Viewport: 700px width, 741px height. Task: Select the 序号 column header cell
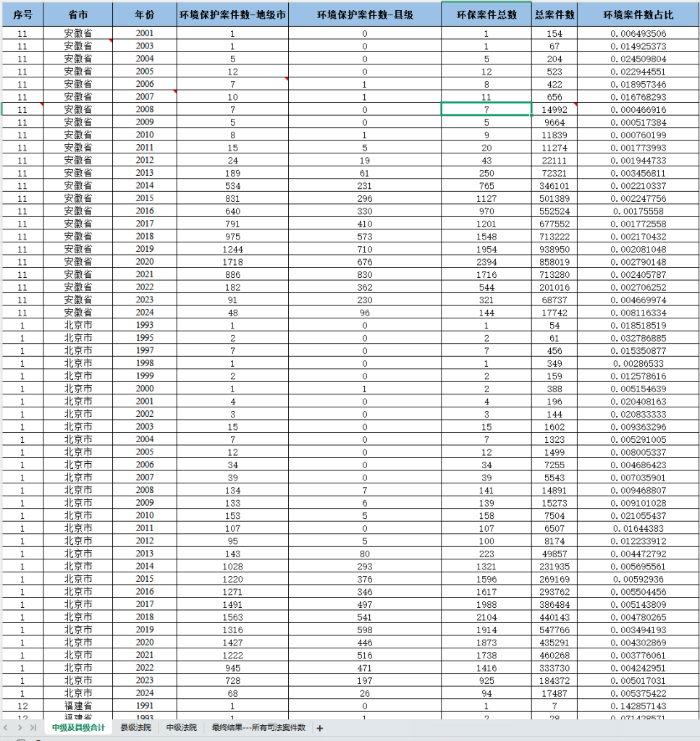tap(22, 14)
